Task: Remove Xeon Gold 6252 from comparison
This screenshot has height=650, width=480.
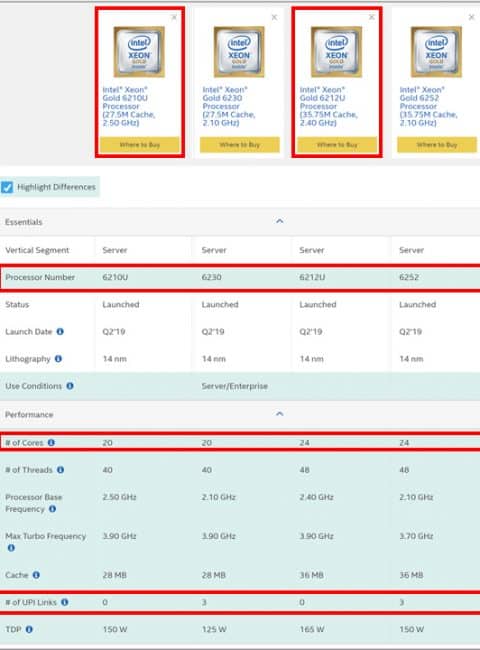Action: click(471, 17)
